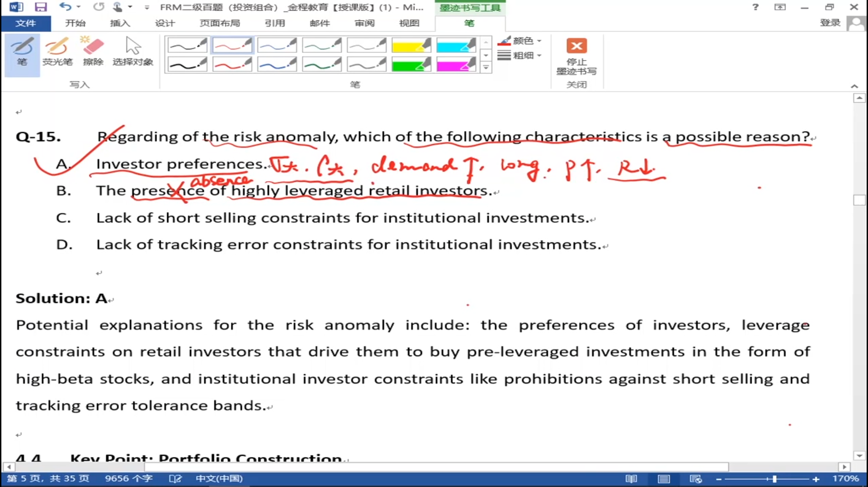Open the ink Color (颜色) dropdown
Viewport: 868px width, 487px height.
[x=519, y=41]
